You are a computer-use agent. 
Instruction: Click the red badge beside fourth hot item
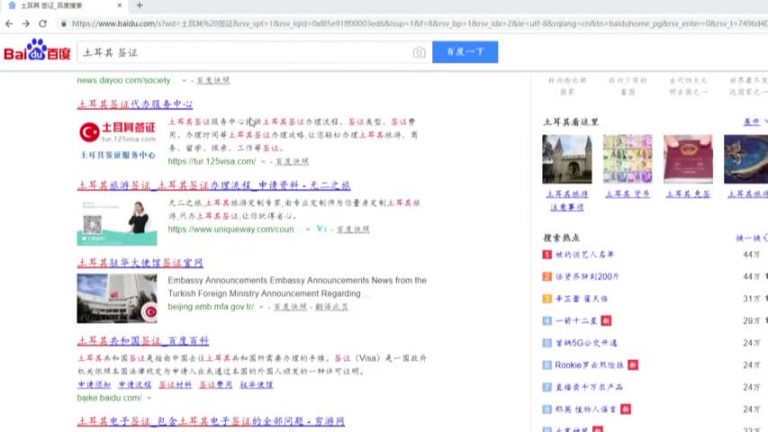606,321
